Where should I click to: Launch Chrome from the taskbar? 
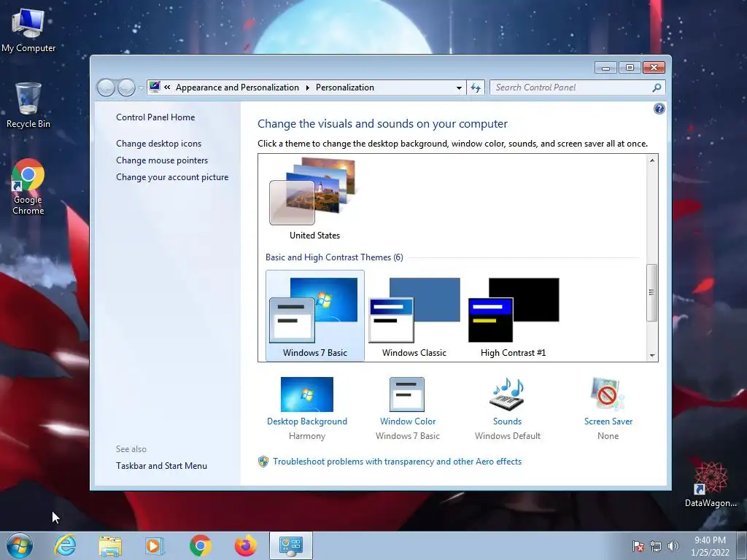click(201, 545)
